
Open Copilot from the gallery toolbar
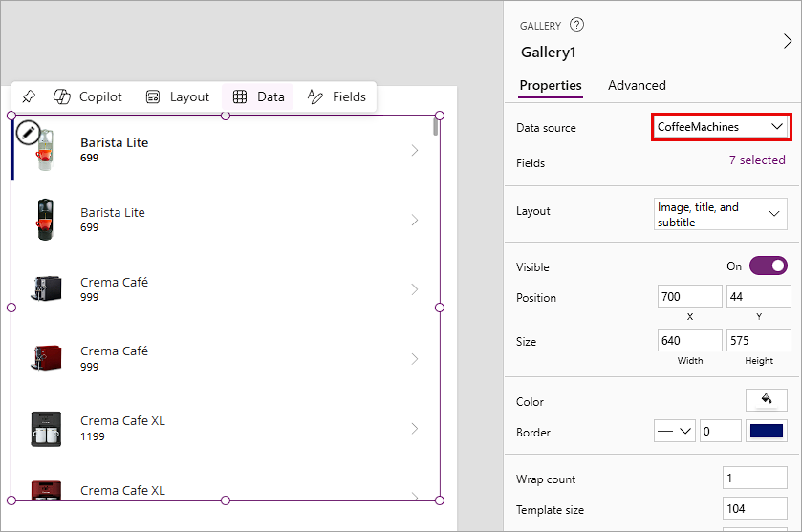point(88,96)
